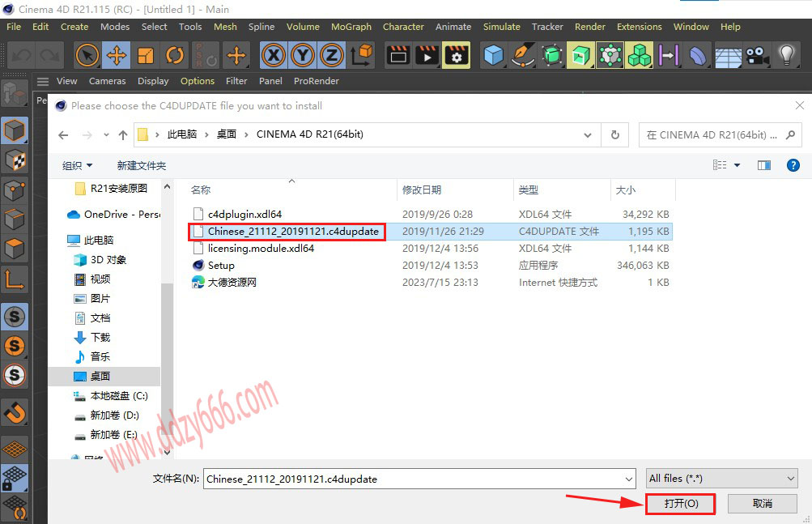Screen dimensions: 812x524
Task: Toggle Y axis lock
Action: (x=303, y=55)
